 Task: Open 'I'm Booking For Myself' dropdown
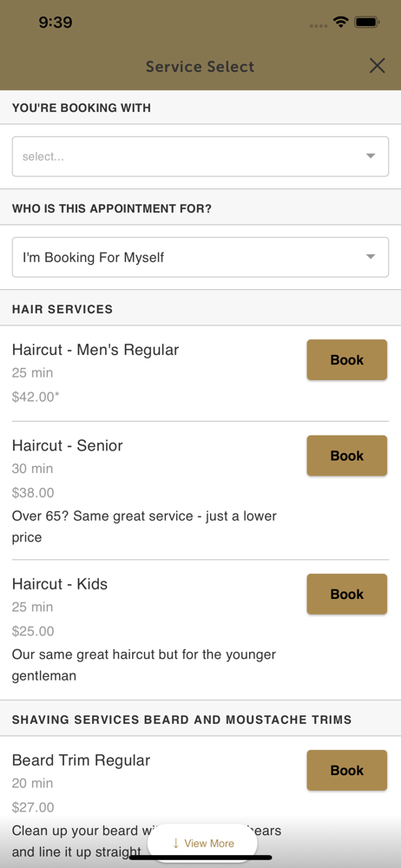(200, 258)
